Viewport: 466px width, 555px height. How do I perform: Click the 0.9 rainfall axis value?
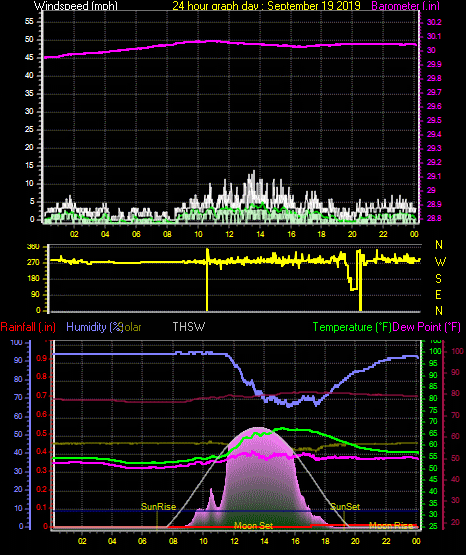[42, 359]
